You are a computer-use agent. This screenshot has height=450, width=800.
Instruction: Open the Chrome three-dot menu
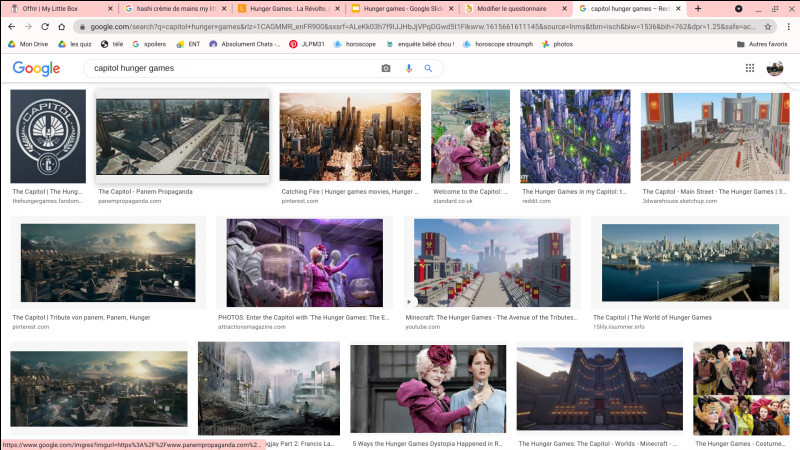click(x=788, y=27)
